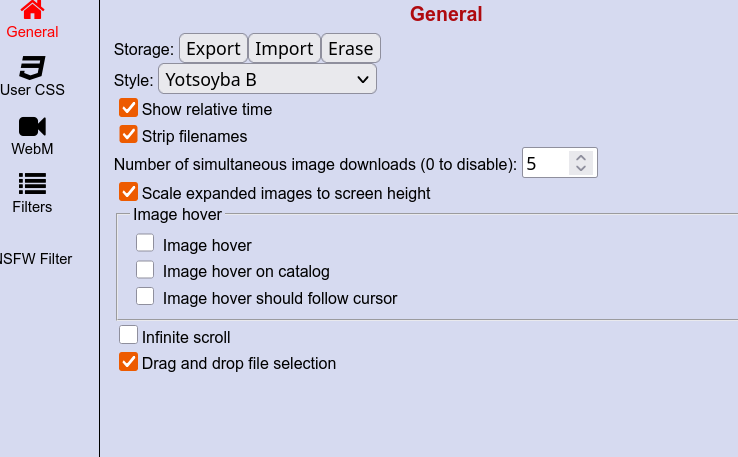The height and width of the screenshot is (457, 738).
Task: Check Image hover should follow cursor
Action: point(146,296)
